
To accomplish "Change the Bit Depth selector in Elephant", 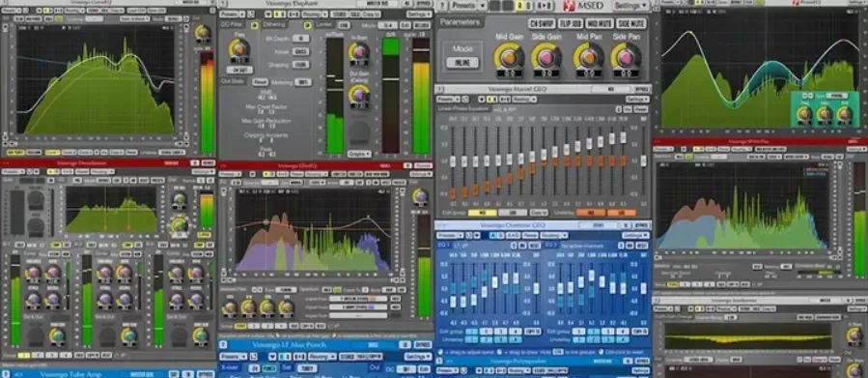I will 300,39.
